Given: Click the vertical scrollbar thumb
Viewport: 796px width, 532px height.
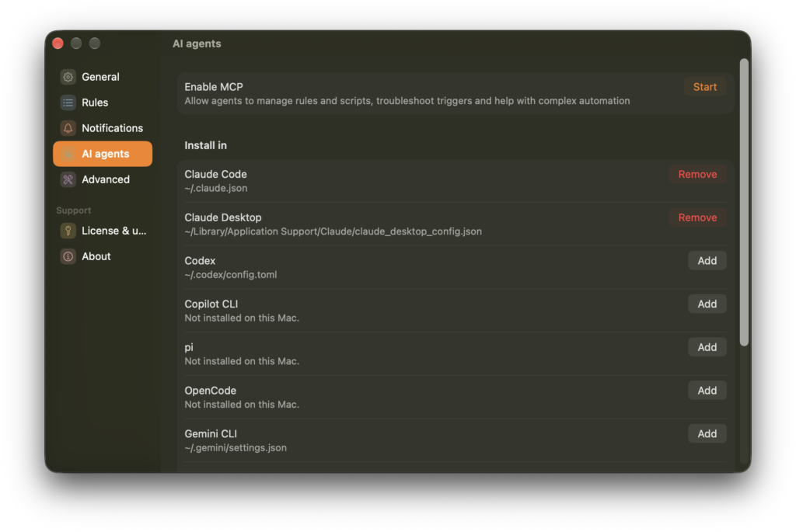Looking at the screenshot, I should (x=744, y=203).
